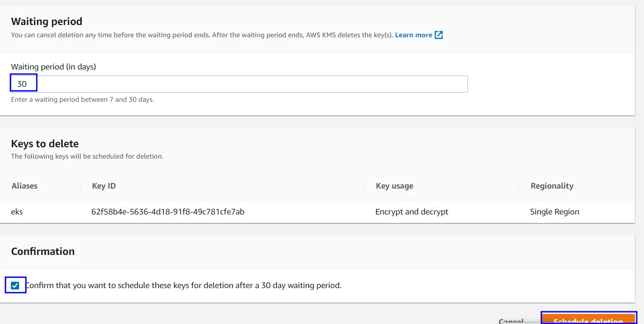The image size is (644, 324).
Task: Click the Confirmation section heading
Action: 43,251
